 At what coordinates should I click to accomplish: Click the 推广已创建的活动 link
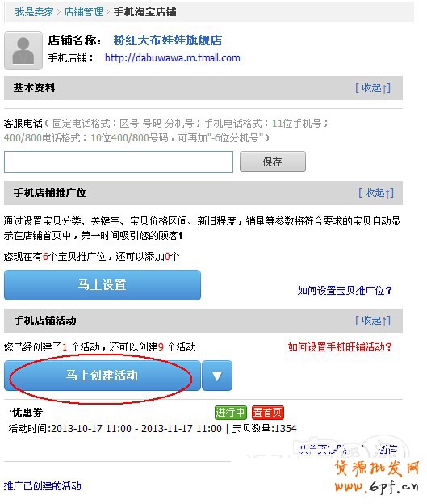43,485
